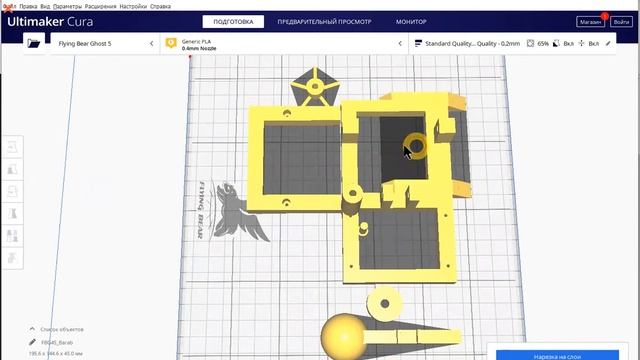Click the pentagon star model on the plate

tap(315, 87)
